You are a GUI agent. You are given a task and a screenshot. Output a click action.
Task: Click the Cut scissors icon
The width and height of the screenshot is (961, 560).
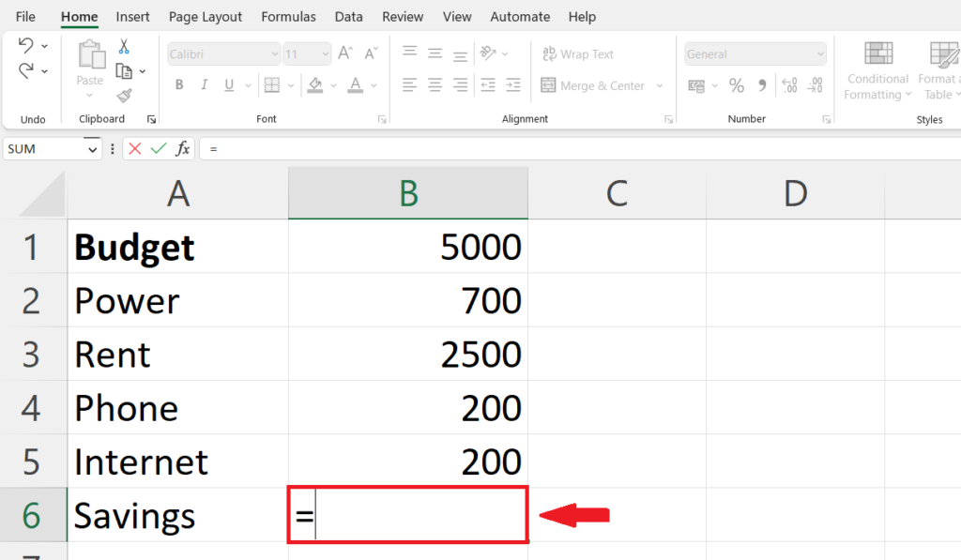[124, 46]
